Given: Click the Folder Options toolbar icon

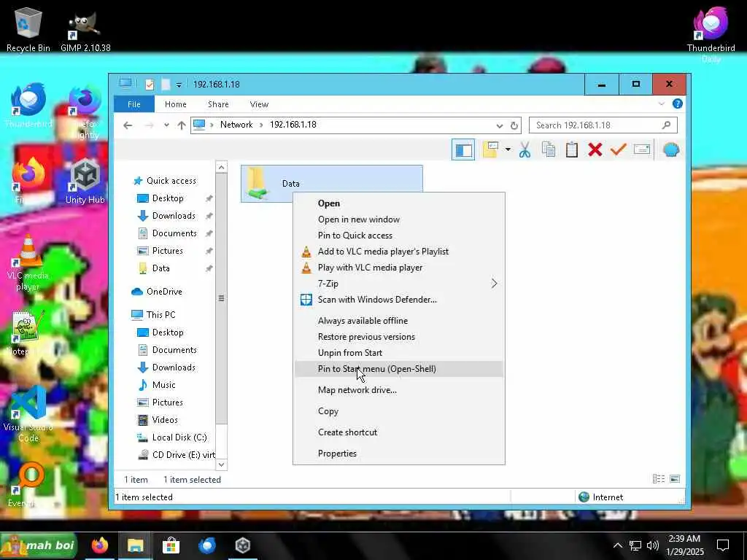Looking at the screenshot, I should coord(490,150).
